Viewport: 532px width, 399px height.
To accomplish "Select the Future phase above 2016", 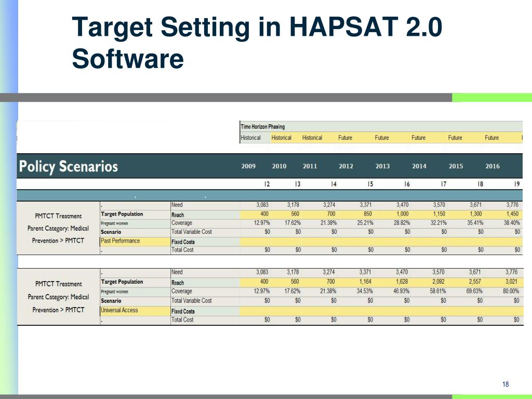I will tap(491, 138).
